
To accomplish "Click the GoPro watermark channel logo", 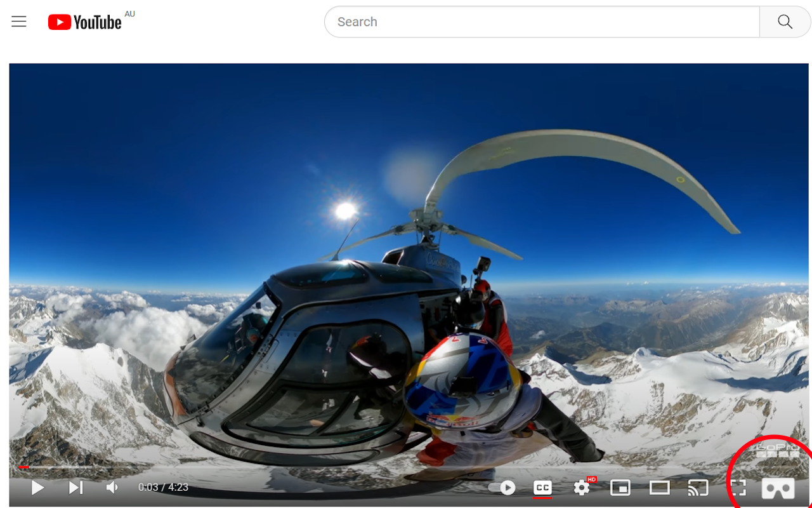I will [x=777, y=450].
